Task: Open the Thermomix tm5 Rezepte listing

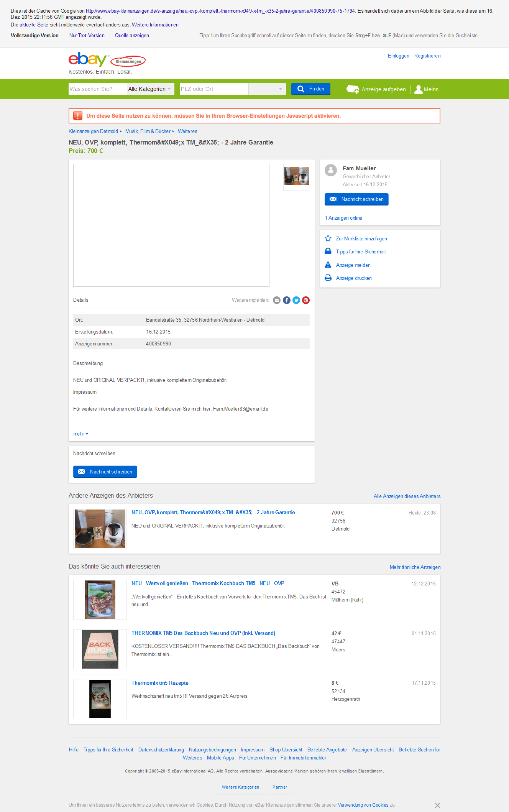Action: pyautogui.click(x=160, y=683)
